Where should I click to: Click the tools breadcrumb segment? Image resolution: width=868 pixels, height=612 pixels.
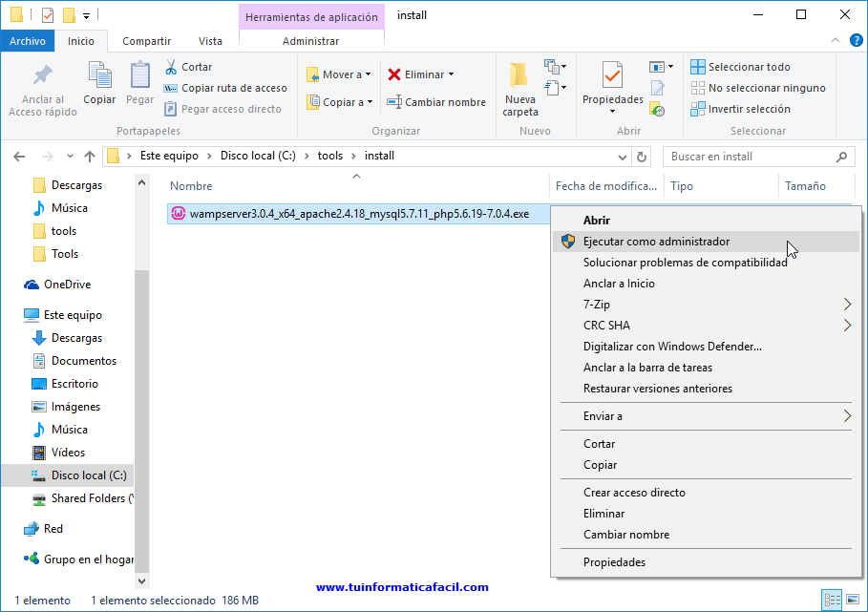(x=330, y=156)
